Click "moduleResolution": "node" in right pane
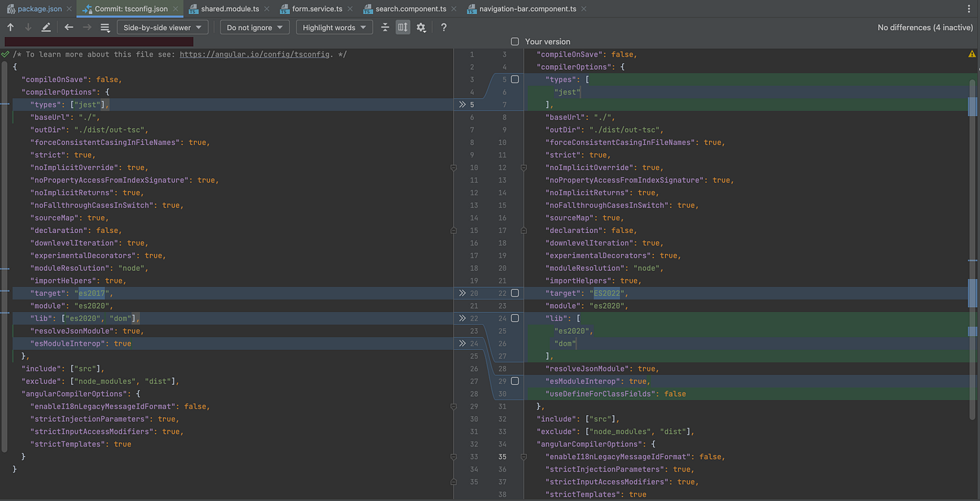Viewport: 980px width, 501px height. point(604,268)
